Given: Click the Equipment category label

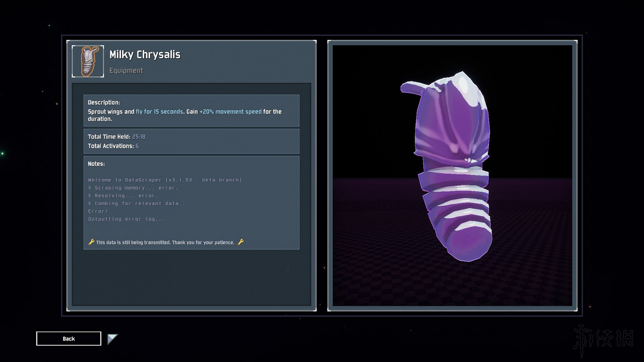Looking at the screenshot, I should click(126, 70).
